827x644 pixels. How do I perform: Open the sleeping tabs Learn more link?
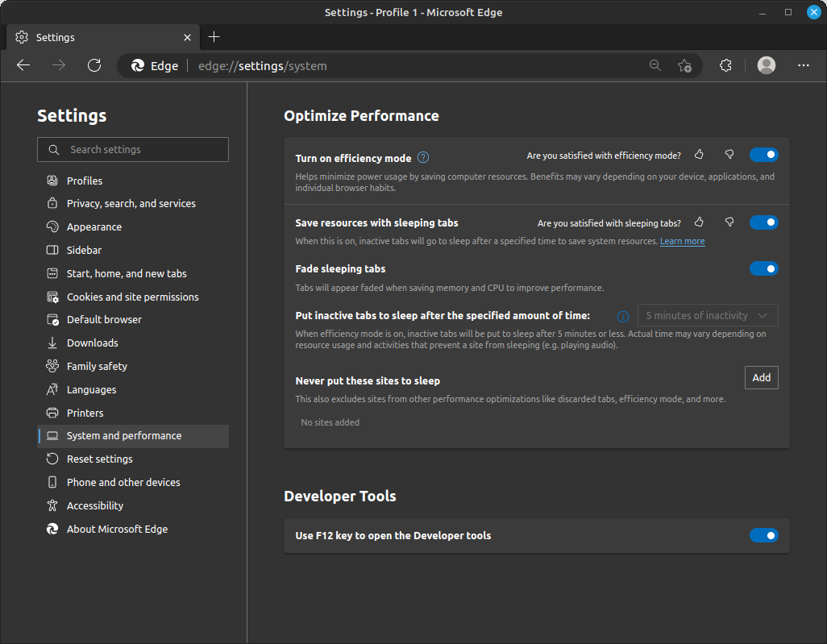point(682,241)
